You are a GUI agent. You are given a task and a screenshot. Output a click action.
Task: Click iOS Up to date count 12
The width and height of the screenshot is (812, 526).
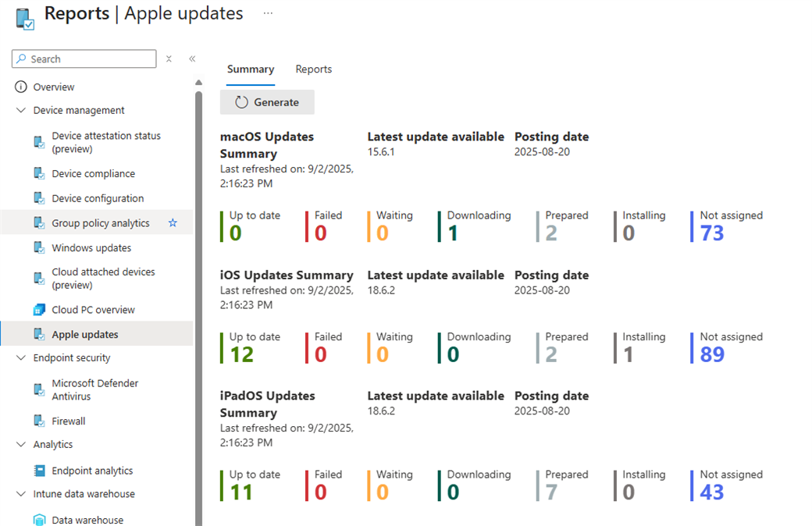point(242,354)
